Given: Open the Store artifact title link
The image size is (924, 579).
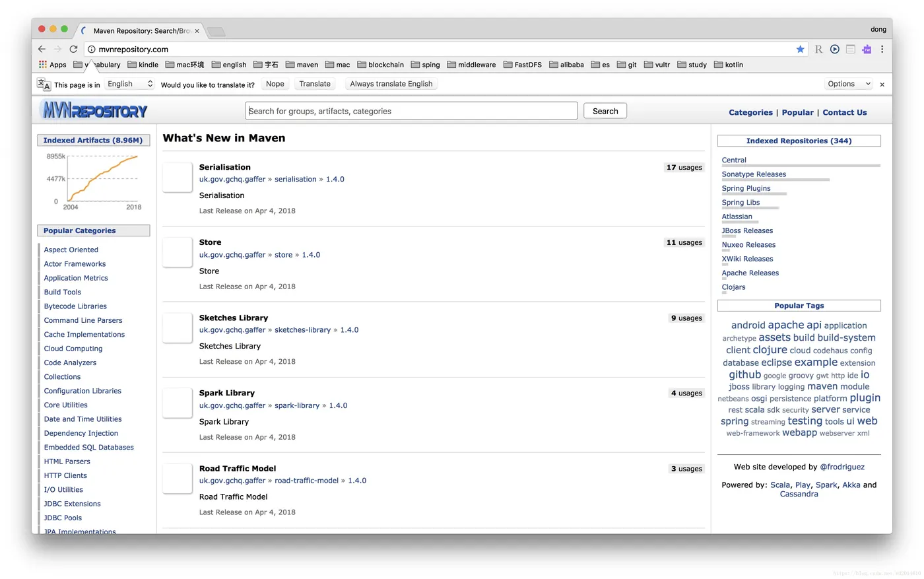Looking at the screenshot, I should 211,242.
